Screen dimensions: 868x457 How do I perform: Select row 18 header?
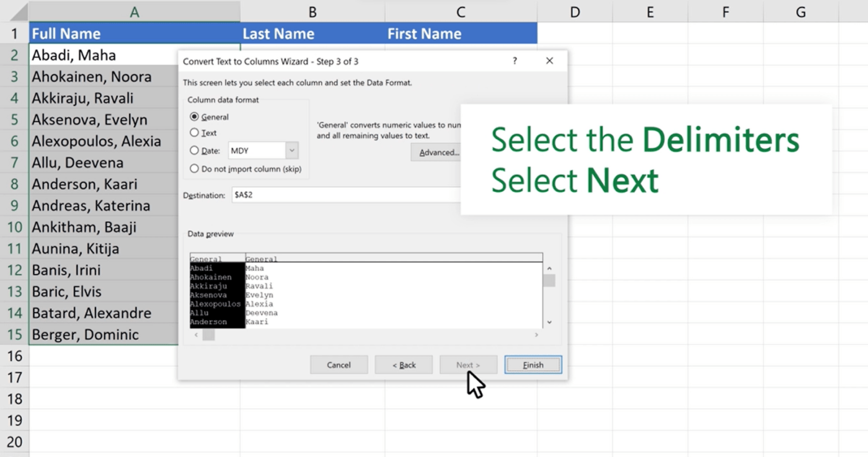(14, 399)
